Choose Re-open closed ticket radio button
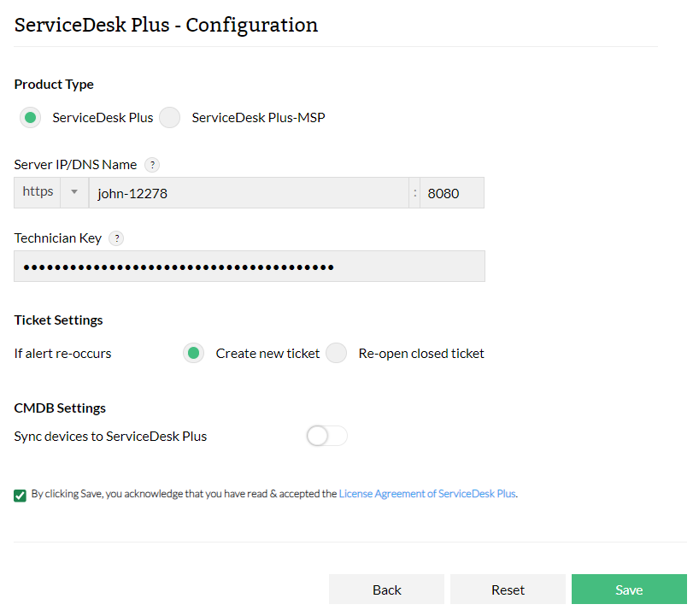This screenshot has height=616, width=699. point(337,353)
